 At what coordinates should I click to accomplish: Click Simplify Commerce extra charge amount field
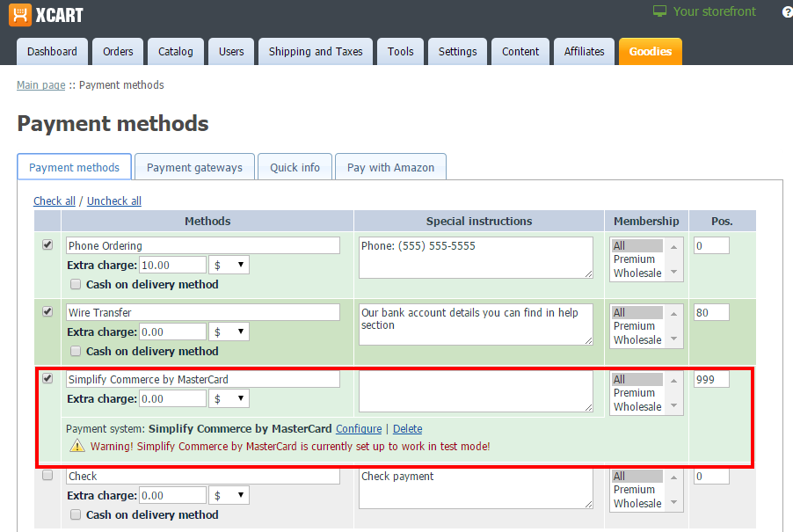[x=173, y=398]
